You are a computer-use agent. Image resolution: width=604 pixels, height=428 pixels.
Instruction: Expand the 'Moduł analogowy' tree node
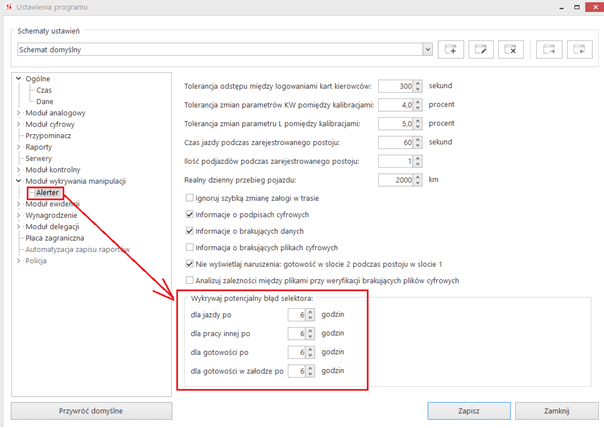(18, 114)
